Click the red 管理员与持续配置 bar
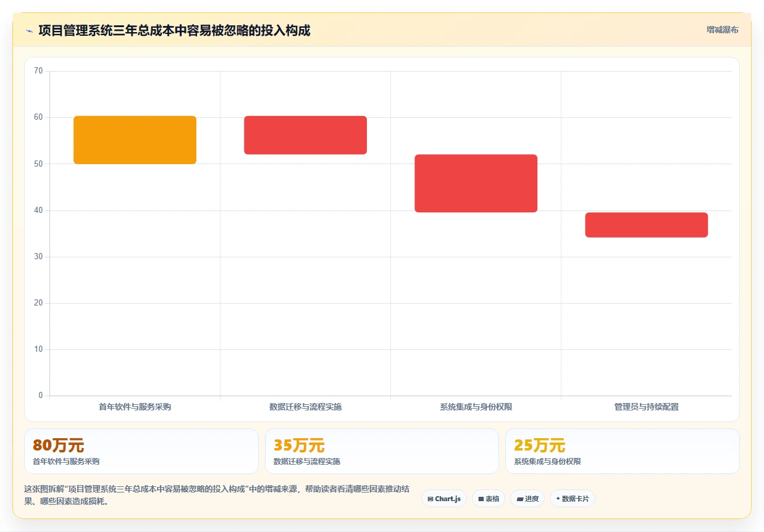Image resolution: width=764 pixels, height=532 pixels. tap(646, 225)
